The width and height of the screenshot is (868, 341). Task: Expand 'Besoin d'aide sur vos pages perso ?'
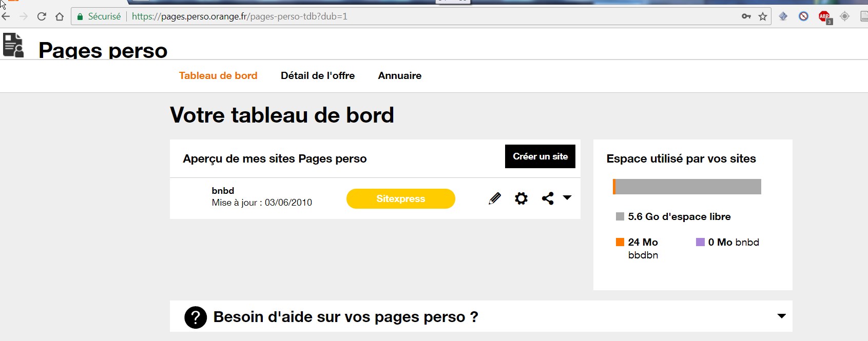click(x=345, y=317)
